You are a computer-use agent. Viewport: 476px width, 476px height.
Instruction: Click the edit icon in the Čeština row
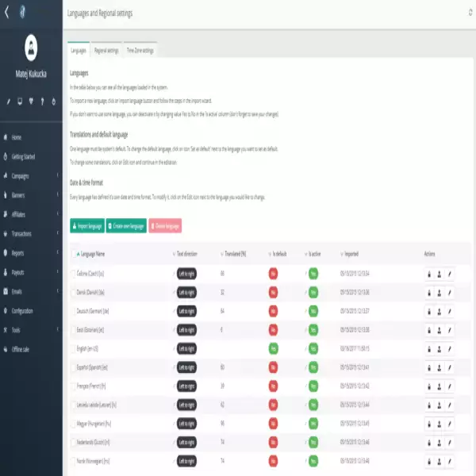click(x=449, y=273)
